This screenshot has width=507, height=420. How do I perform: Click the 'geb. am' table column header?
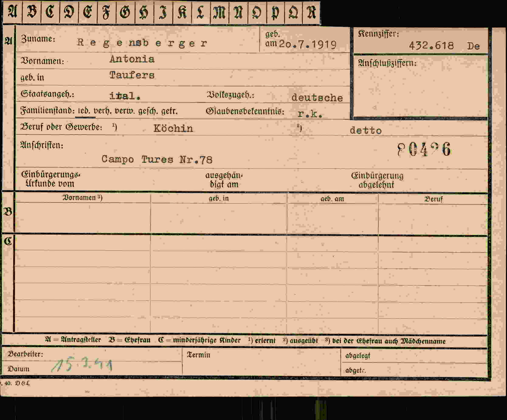(x=332, y=199)
